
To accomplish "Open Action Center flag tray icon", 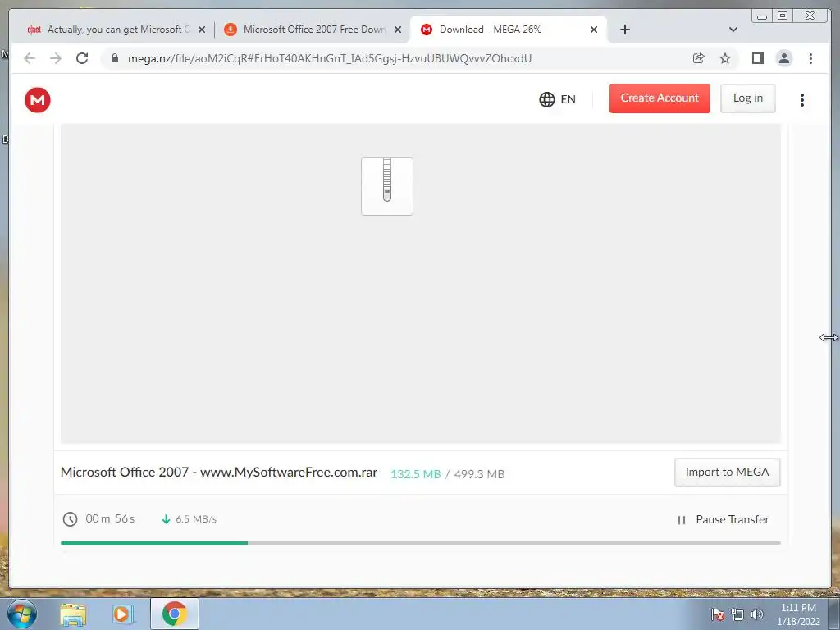I will coord(718,615).
